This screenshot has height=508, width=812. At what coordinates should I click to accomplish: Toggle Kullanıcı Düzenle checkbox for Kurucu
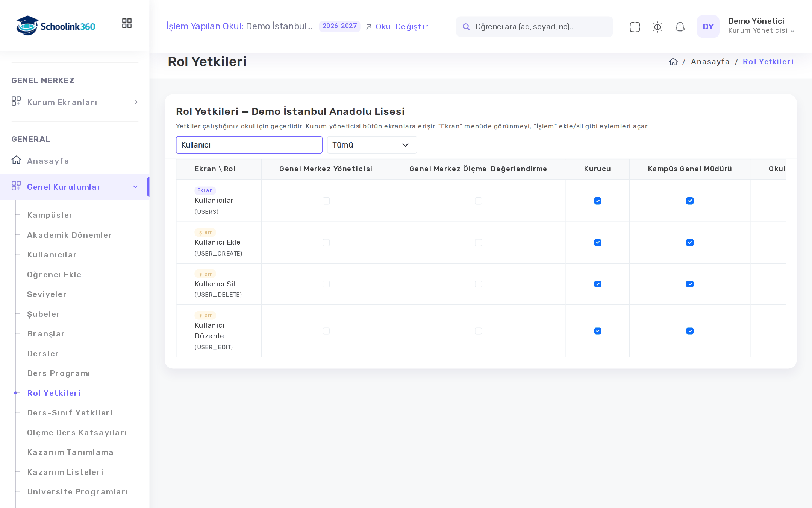tap(597, 331)
